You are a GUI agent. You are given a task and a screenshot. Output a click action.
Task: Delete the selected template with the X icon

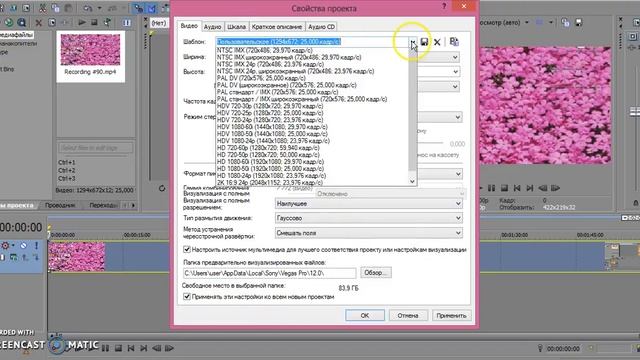click(x=437, y=42)
